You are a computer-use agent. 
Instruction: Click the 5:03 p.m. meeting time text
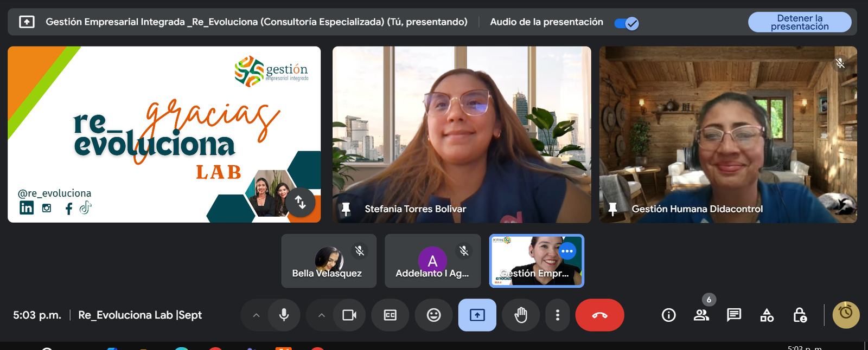click(x=37, y=315)
